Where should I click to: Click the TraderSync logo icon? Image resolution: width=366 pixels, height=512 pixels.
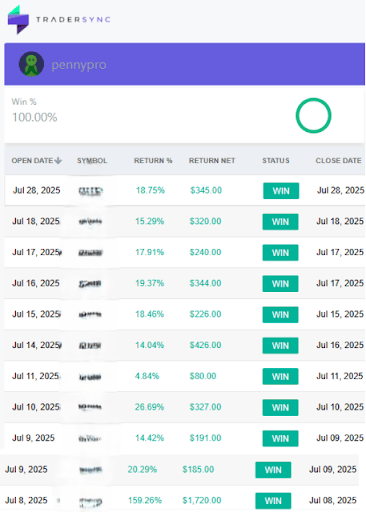pyautogui.click(x=18, y=20)
